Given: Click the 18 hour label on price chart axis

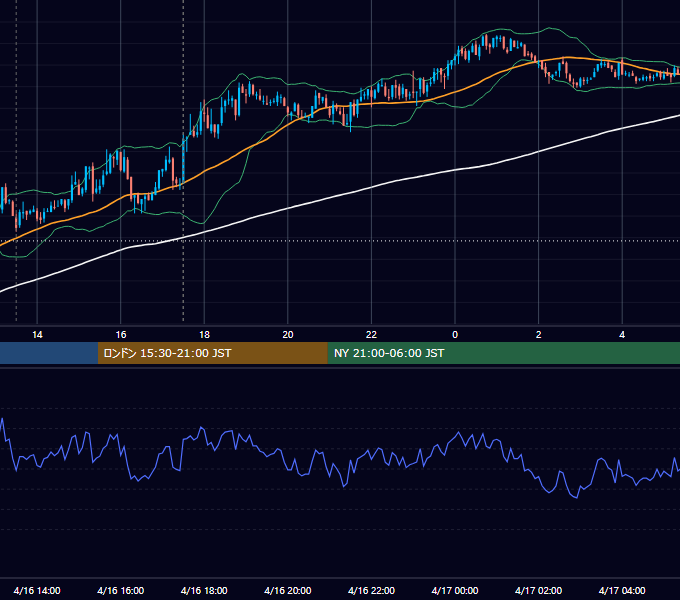Looking at the screenshot, I should click(204, 335).
